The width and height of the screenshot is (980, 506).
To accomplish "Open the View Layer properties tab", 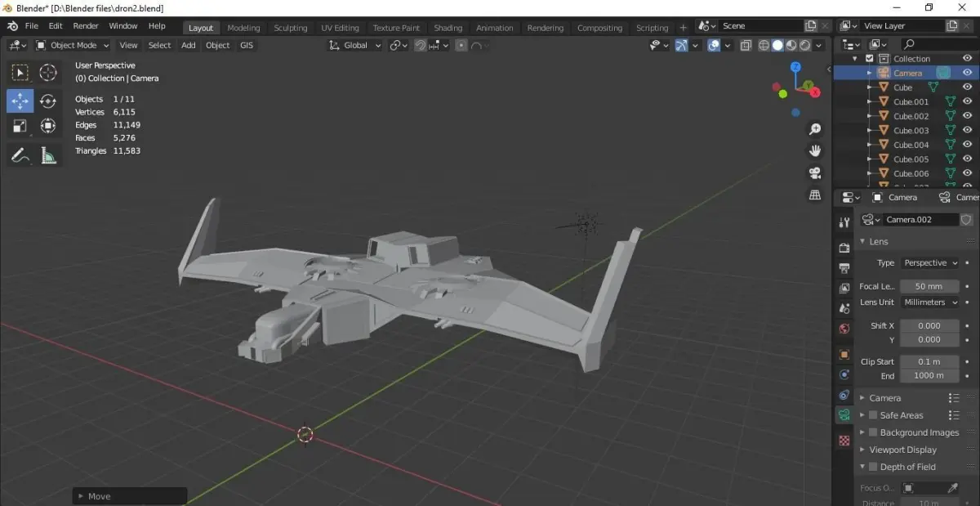I will (844, 288).
